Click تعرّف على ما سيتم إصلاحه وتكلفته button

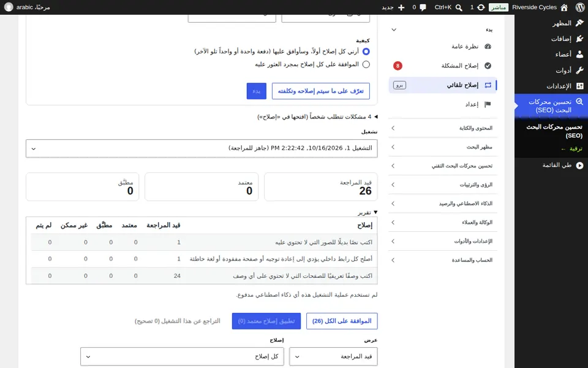(x=320, y=91)
